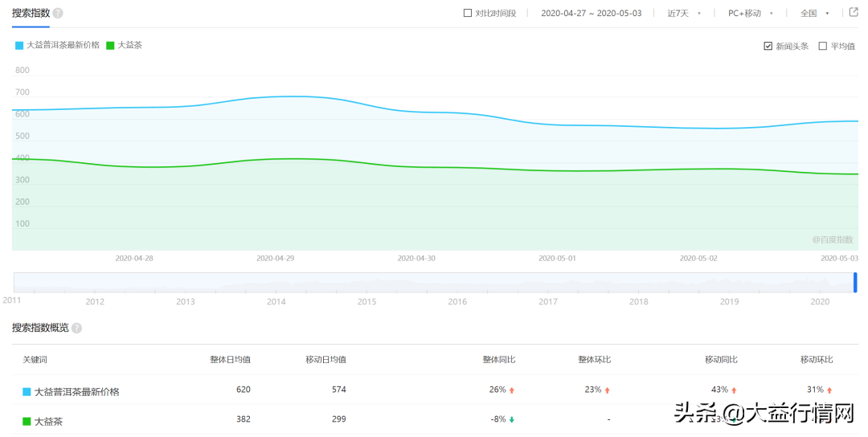
Task: Click red up arrow next to 31%
Action: pos(829,390)
